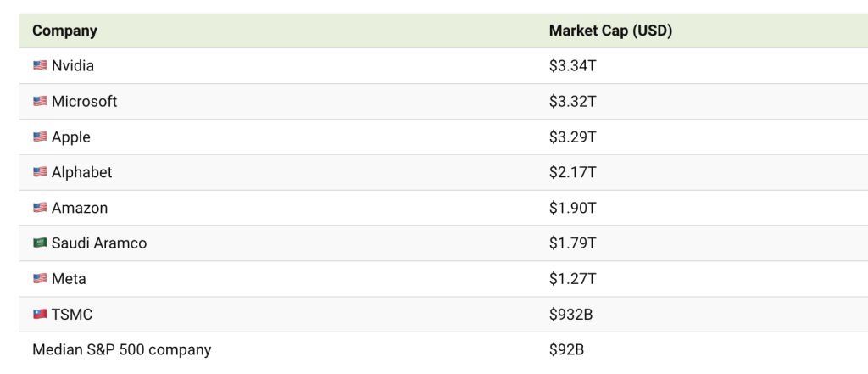868x374 pixels.
Task: Click the US flag icon beside Amazon
Action: (40, 209)
